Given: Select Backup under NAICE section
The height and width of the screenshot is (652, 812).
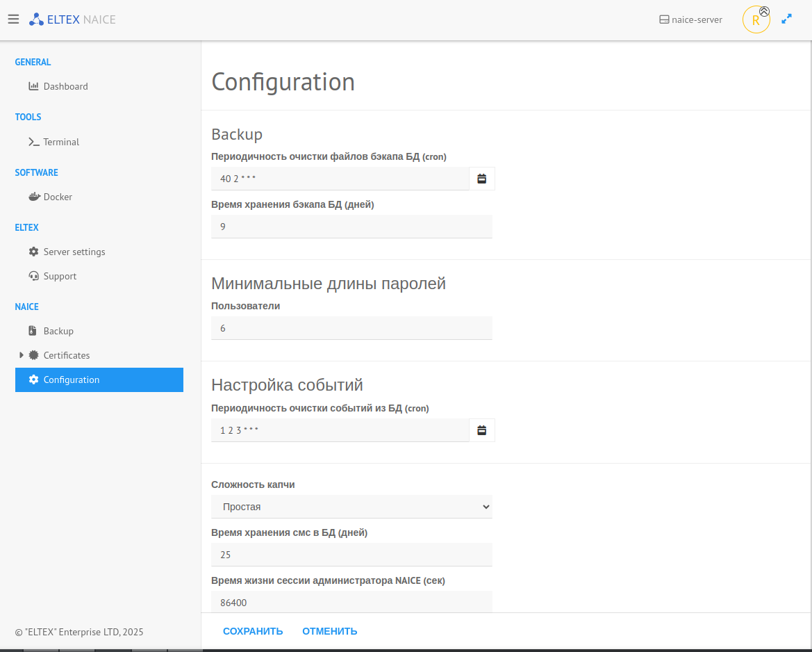Looking at the screenshot, I should coord(58,331).
